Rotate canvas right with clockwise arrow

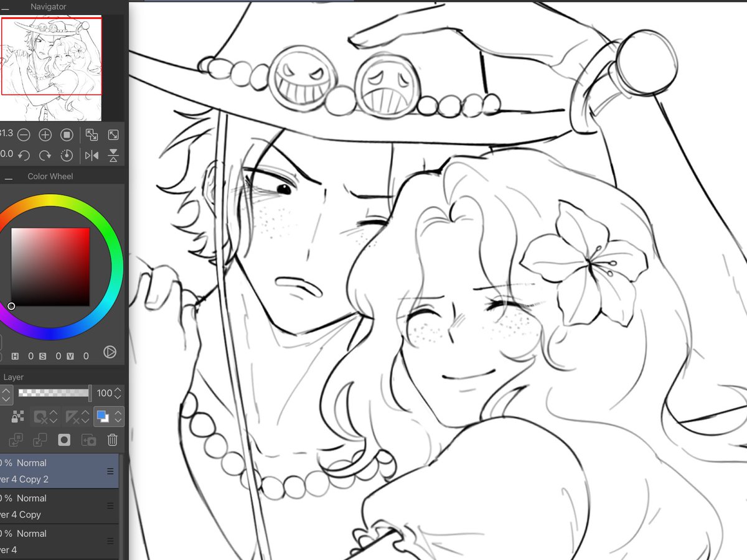pyautogui.click(x=45, y=156)
